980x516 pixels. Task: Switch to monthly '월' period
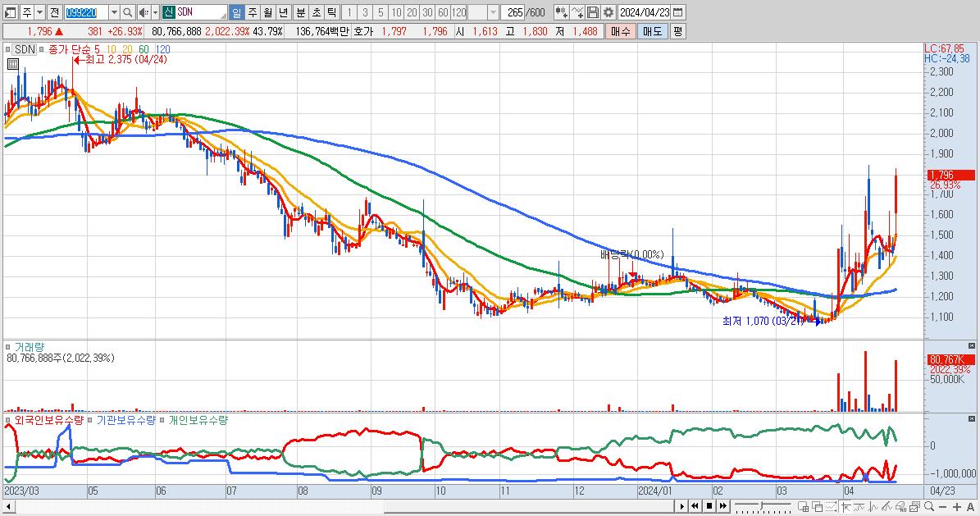tap(267, 11)
